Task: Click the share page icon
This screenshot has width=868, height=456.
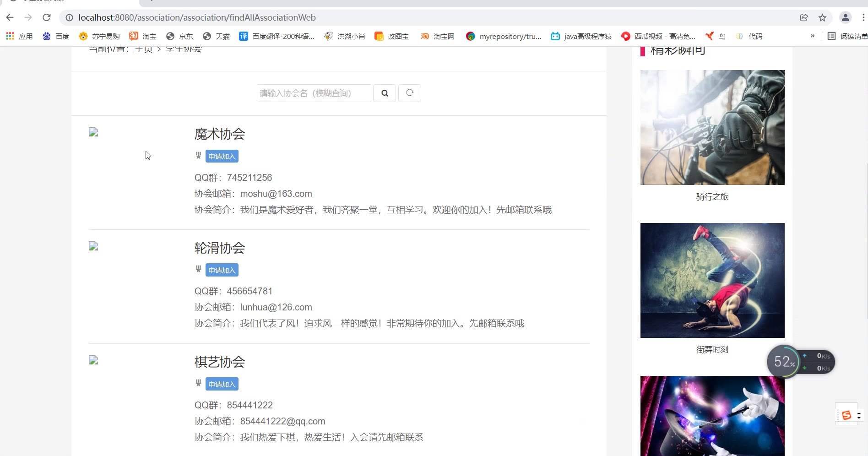Action: pos(804,17)
